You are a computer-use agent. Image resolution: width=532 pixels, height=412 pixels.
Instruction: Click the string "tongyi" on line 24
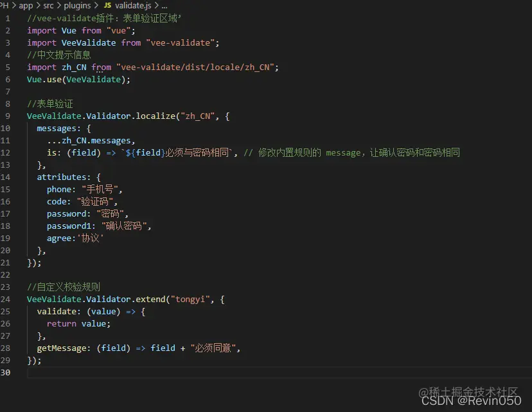[190, 300]
